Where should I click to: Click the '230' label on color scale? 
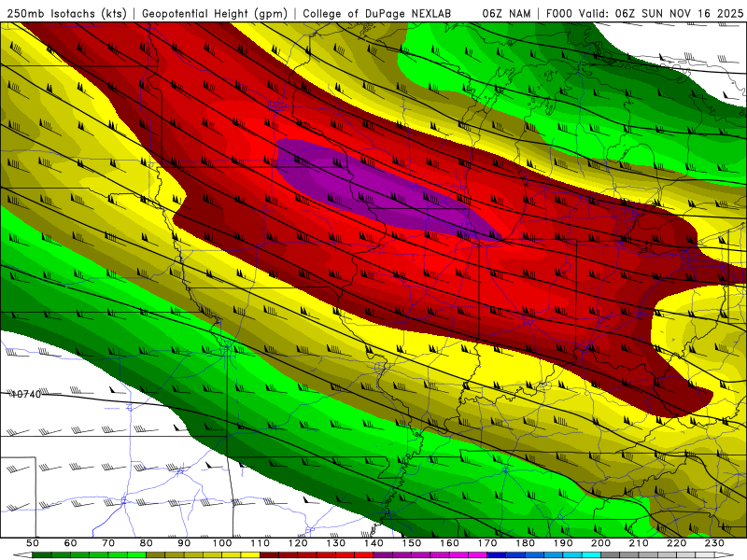click(714, 543)
